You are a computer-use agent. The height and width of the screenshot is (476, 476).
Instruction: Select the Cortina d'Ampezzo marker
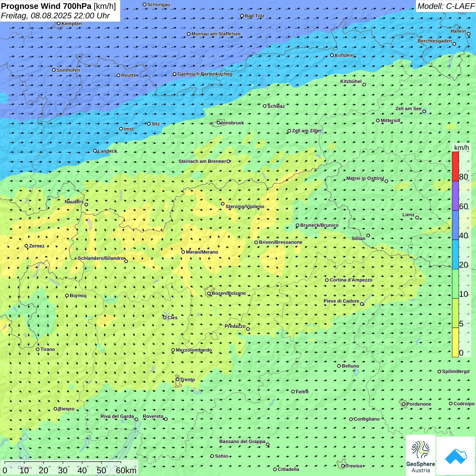point(327,280)
